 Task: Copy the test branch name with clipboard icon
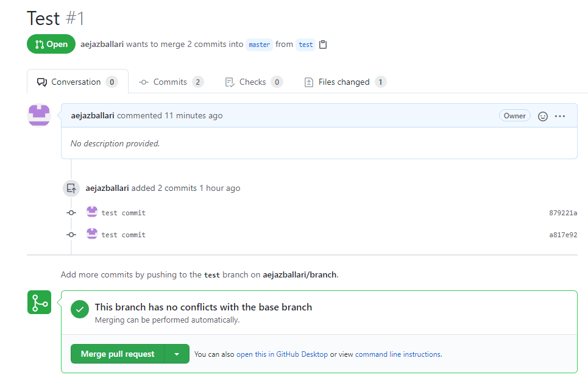323,45
